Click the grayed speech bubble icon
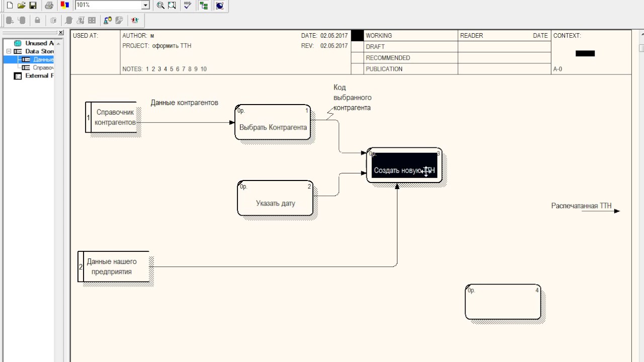 click(69, 20)
